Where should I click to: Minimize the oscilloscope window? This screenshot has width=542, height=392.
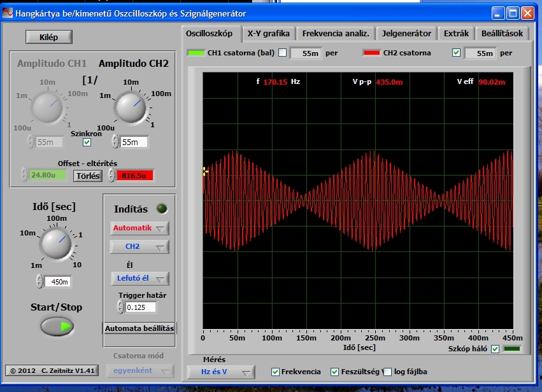coord(498,13)
